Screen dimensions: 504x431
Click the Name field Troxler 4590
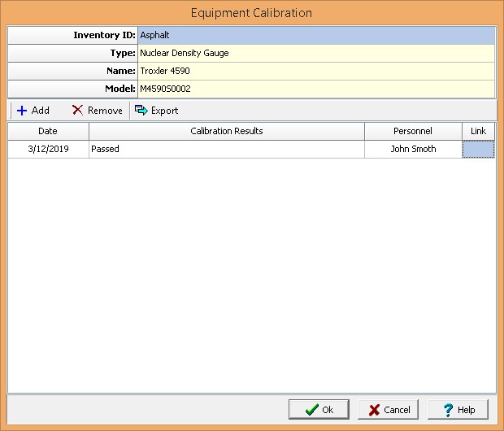pyautogui.click(x=315, y=72)
